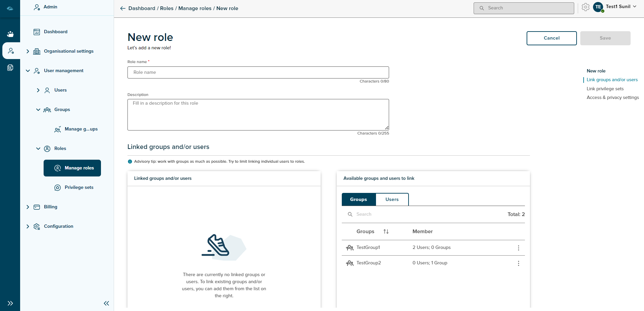Screen dimensions: 644x311
Task: Focus the Role name input field
Action: pos(258,72)
